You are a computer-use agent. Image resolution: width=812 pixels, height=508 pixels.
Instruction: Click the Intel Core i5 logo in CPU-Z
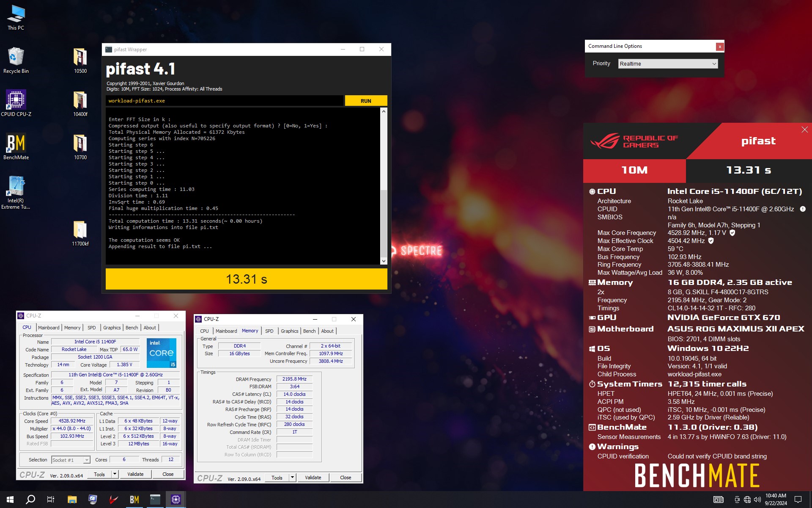click(162, 353)
